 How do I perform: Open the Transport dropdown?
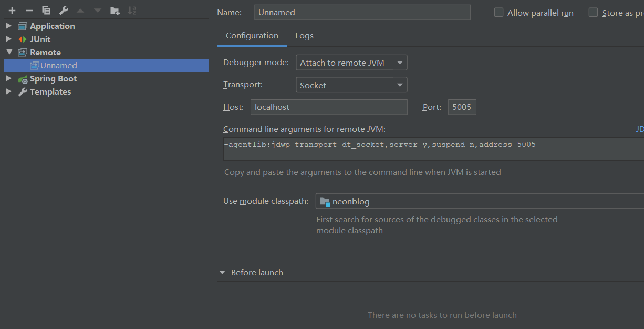351,85
